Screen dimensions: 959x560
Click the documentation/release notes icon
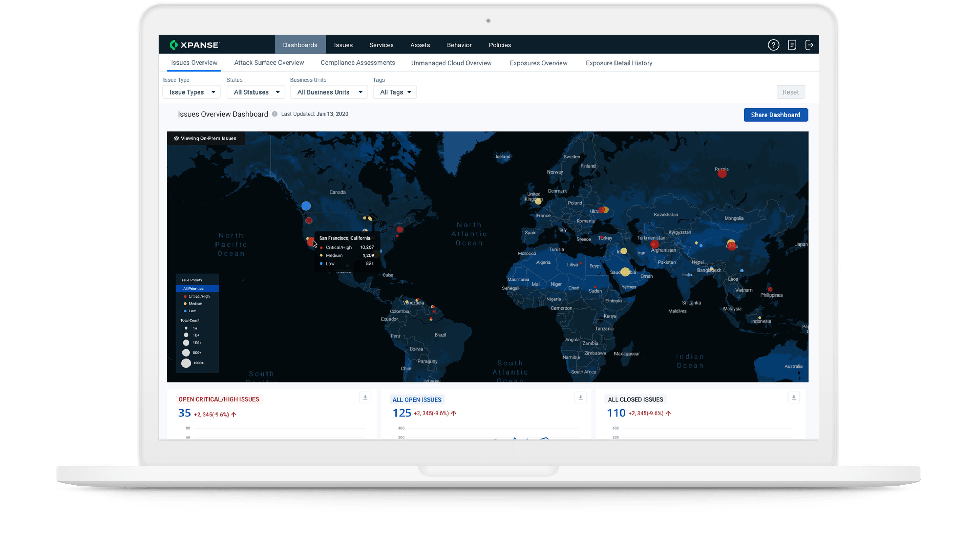(x=792, y=45)
